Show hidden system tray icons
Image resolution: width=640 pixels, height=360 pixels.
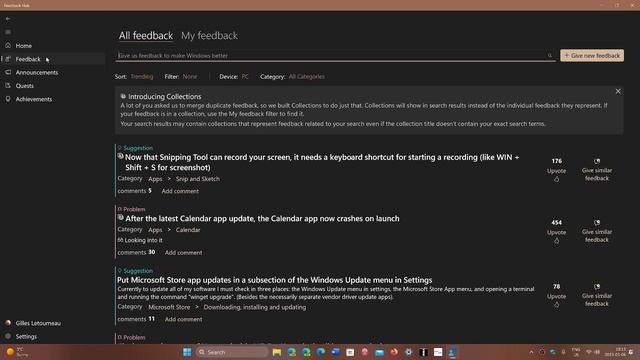tap(531, 352)
